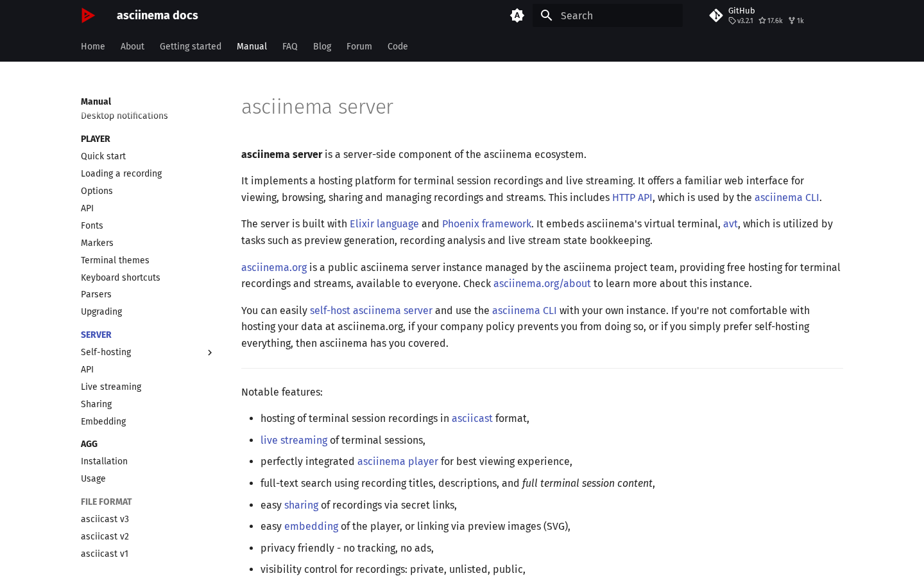
Task: Open the Phoenix framework link
Action: (x=486, y=223)
